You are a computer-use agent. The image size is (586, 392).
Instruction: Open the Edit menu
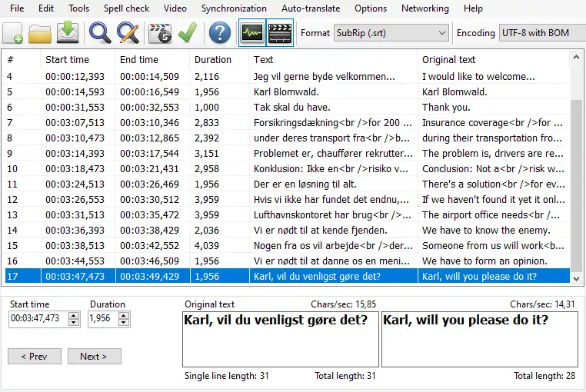point(46,8)
